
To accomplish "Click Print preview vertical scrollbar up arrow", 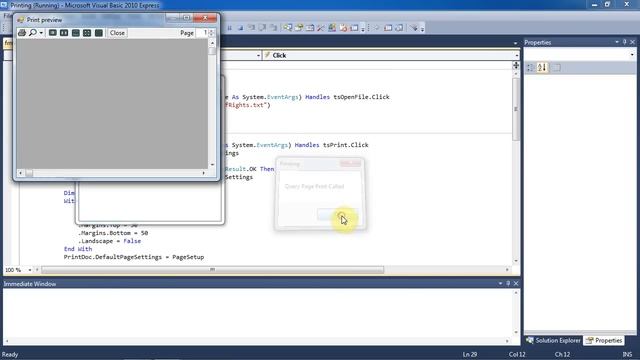I will coord(212,43).
